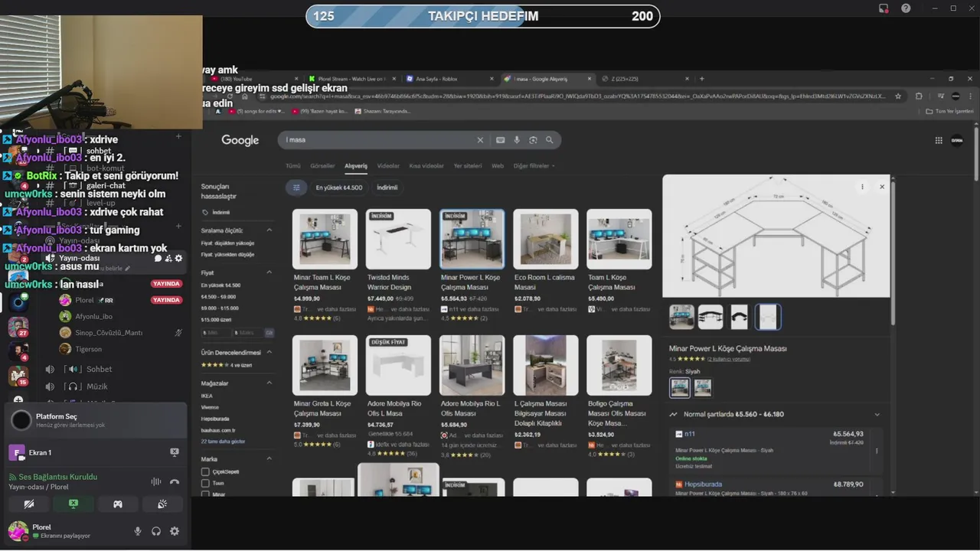Collapse the Sıralama ölçütü section

click(x=269, y=230)
